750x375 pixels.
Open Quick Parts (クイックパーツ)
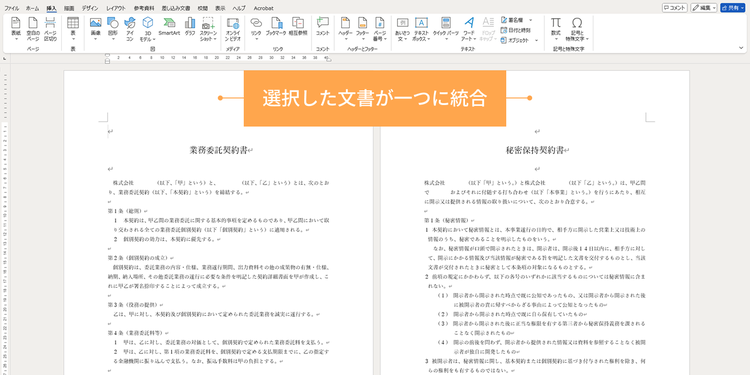coord(446,28)
